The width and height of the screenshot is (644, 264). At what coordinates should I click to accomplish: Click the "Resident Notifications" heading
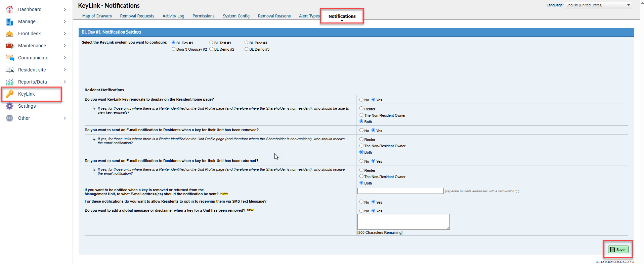104,90
